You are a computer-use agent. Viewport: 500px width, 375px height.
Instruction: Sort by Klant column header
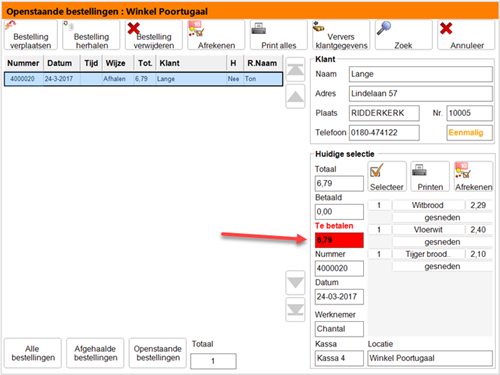click(x=191, y=63)
